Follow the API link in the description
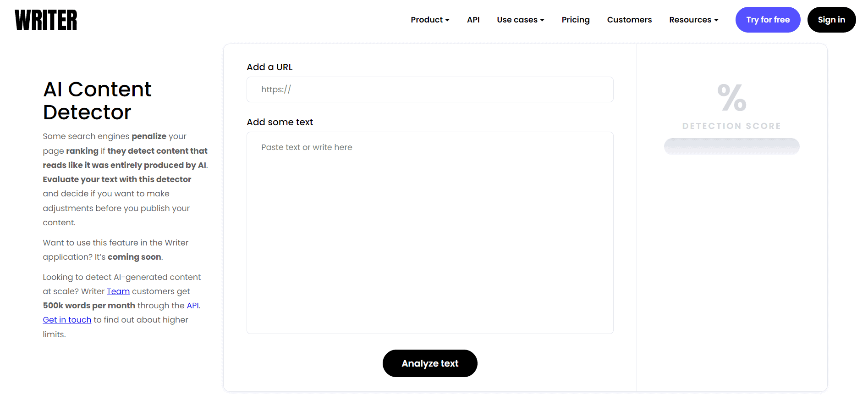This screenshot has height=401, width=868. [192, 306]
